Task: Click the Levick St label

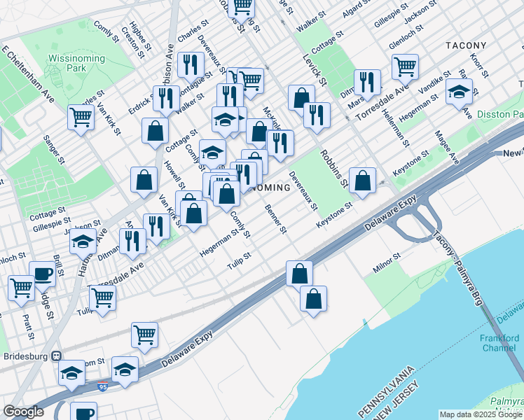Action: (315, 71)
